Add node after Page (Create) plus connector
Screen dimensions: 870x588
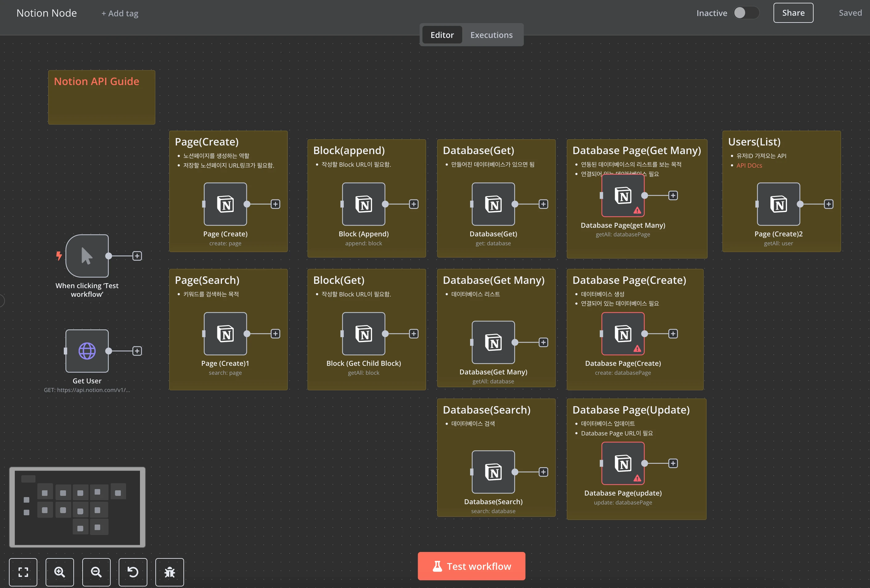coord(276,204)
